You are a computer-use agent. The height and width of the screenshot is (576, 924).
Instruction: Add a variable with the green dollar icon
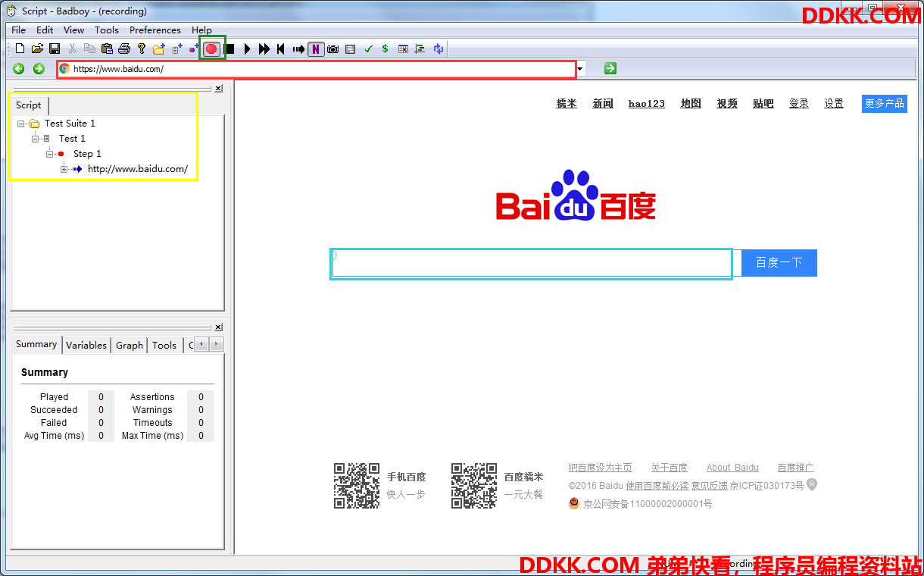(x=385, y=49)
